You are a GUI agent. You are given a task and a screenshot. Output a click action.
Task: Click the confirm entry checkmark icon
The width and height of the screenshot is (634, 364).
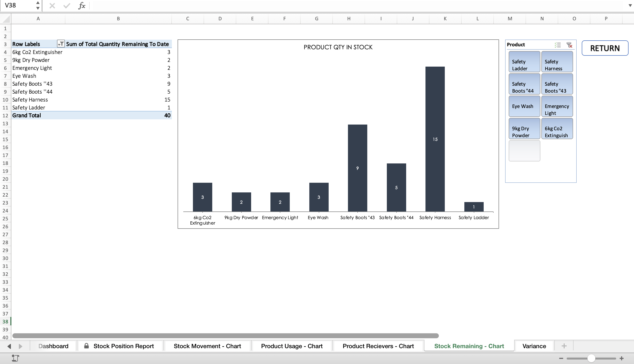(67, 5)
